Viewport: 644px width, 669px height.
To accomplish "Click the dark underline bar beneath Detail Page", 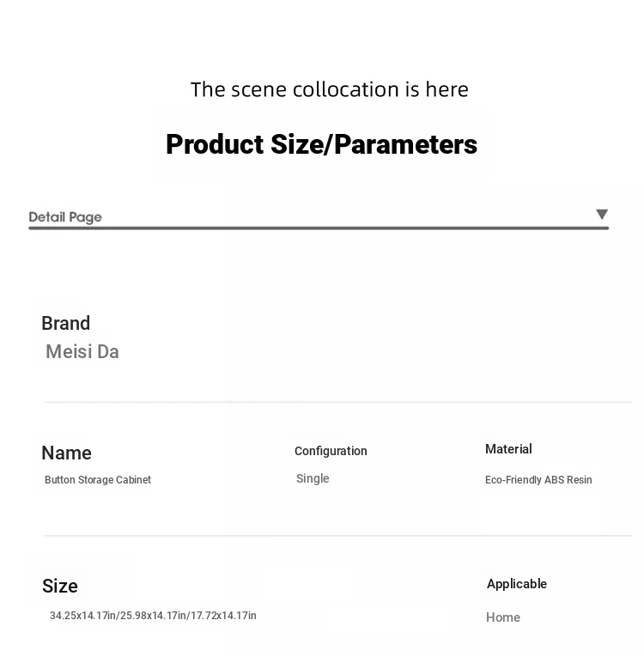I will coord(319,228).
